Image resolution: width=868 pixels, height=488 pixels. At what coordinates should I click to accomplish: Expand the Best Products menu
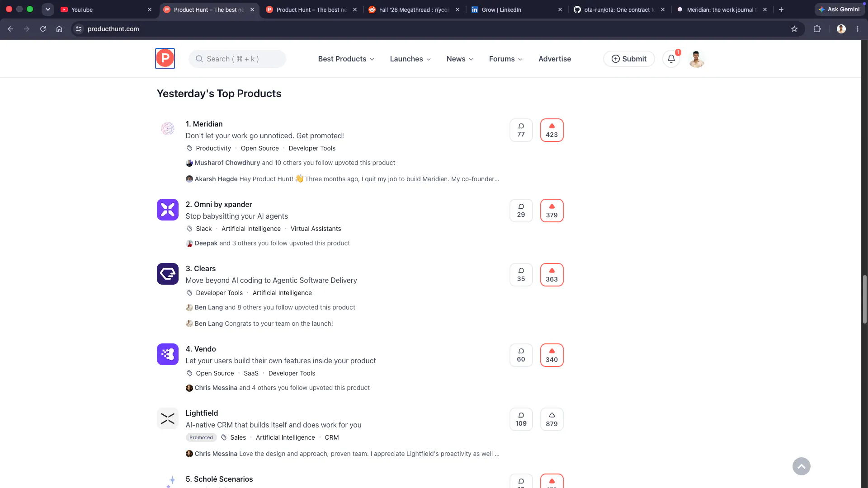coord(346,59)
